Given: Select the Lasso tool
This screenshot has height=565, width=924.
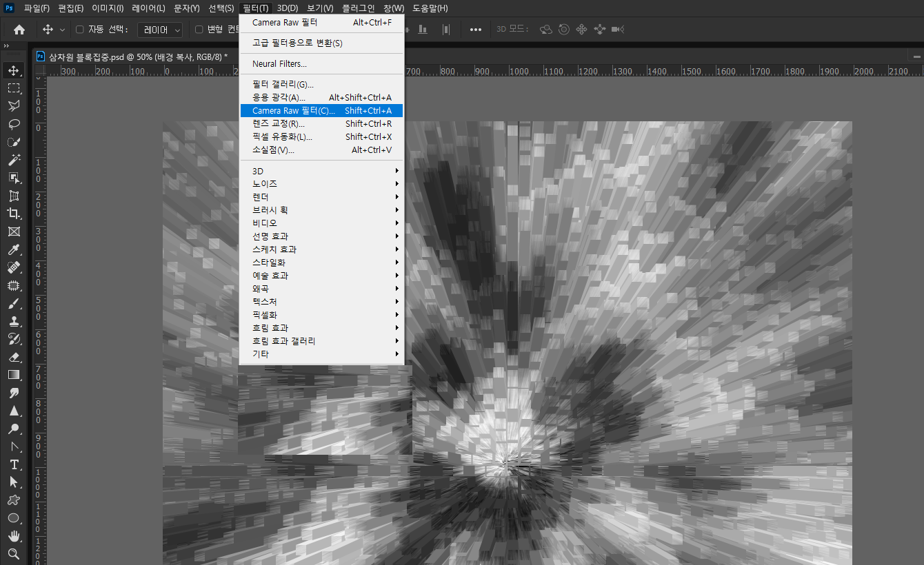Looking at the screenshot, I should (14, 124).
